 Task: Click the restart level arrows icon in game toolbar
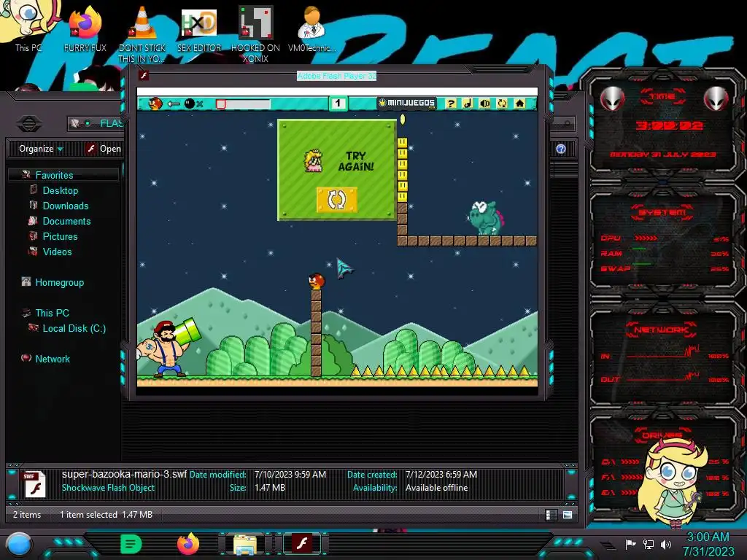pyautogui.click(x=502, y=103)
